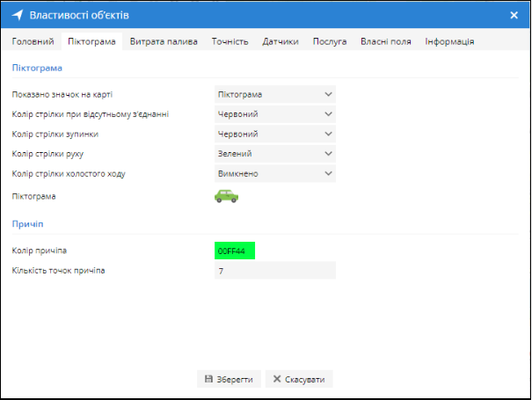Show the Інформація tab

449,41
